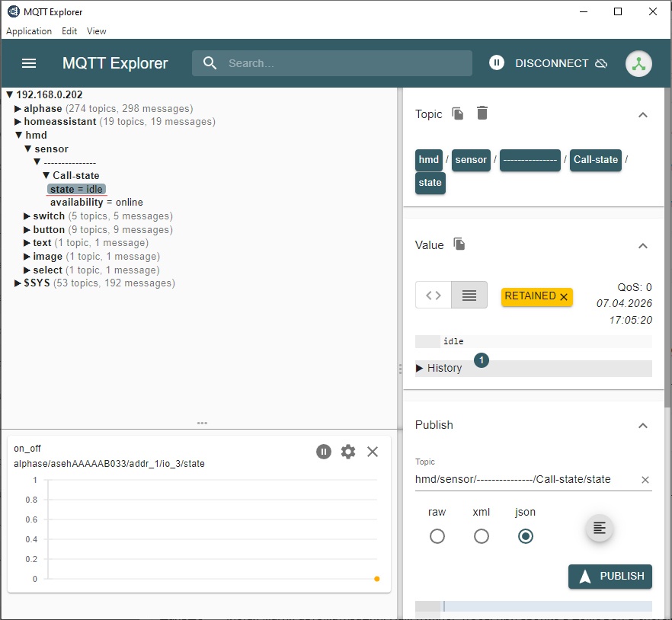Image resolution: width=672 pixels, height=620 pixels.
Task: Open the Edit menu
Action: tap(69, 31)
